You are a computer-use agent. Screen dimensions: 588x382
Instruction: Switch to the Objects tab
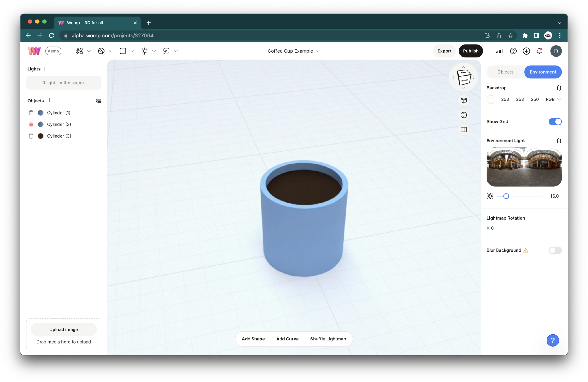click(505, 72)
